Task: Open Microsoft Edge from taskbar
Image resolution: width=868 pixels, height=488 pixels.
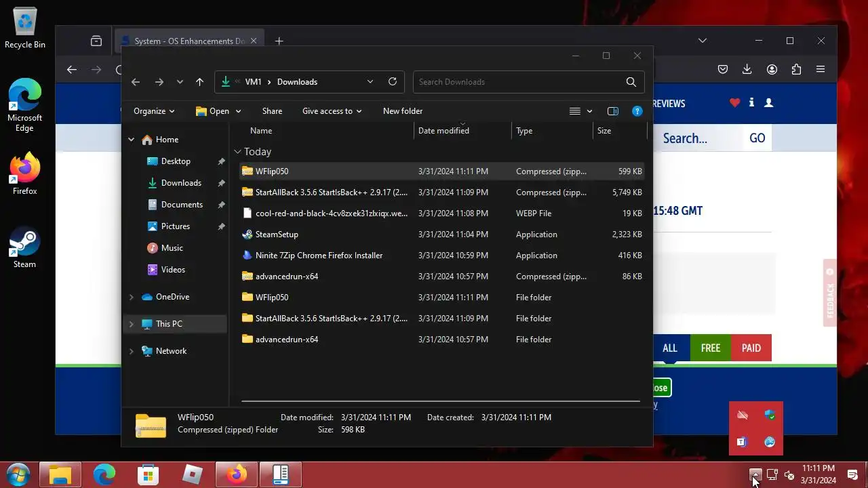Action: [104, 474]
